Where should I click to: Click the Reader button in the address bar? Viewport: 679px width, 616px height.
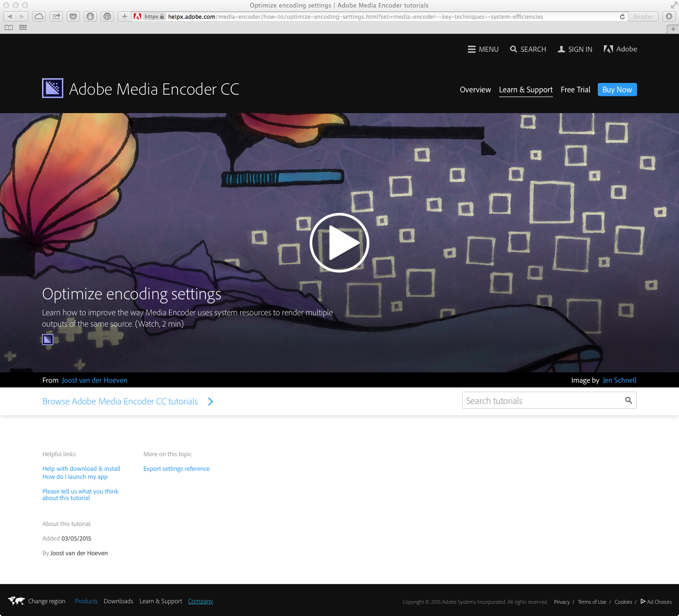643,16
